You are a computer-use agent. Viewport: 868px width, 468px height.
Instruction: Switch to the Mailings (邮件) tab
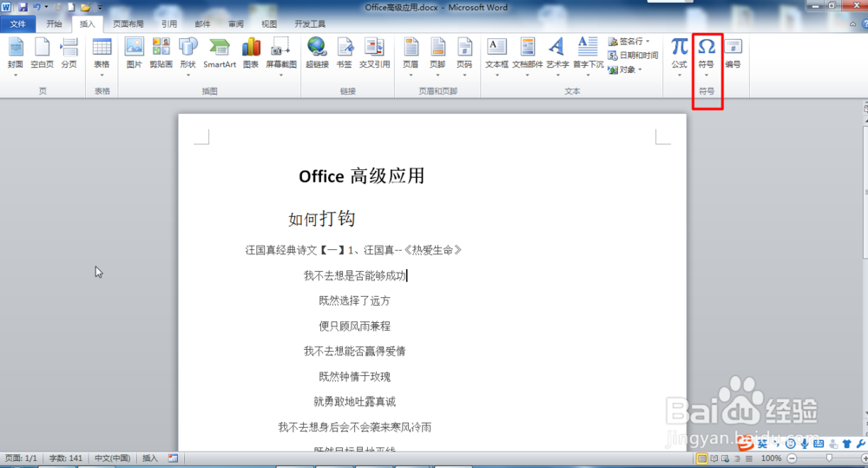pyautogui.click(x=202, y=23)
